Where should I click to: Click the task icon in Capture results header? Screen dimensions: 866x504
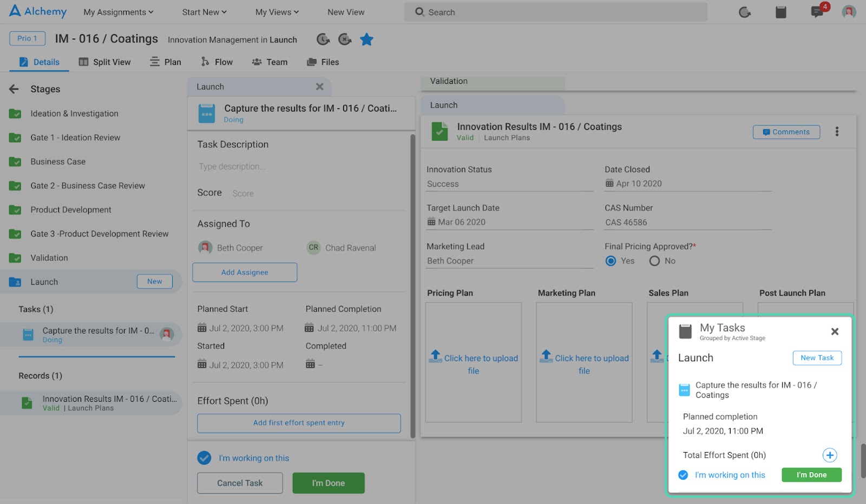point(207,114)
